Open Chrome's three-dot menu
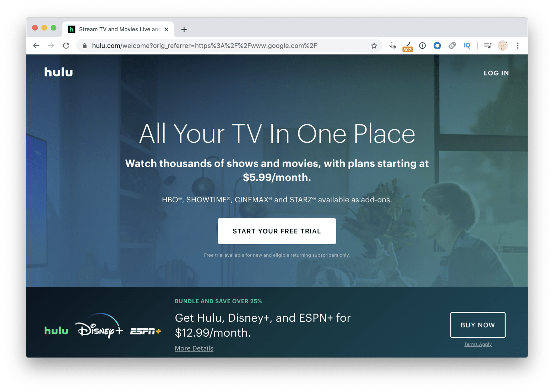This screenshot has width=554, height=392. point(518,45)
